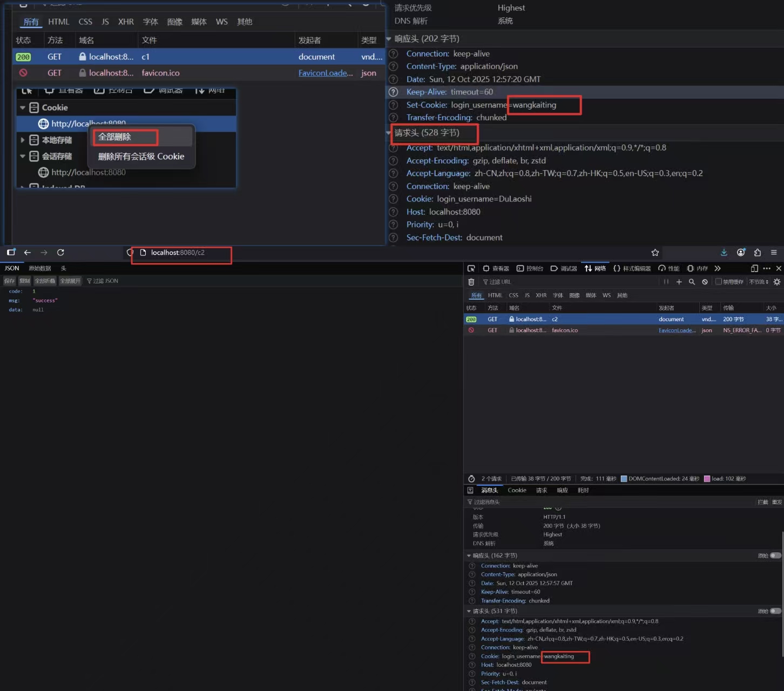Switch to the Cookie tab in request details
The width and height of the screenshot is (784, 691).
517,490
